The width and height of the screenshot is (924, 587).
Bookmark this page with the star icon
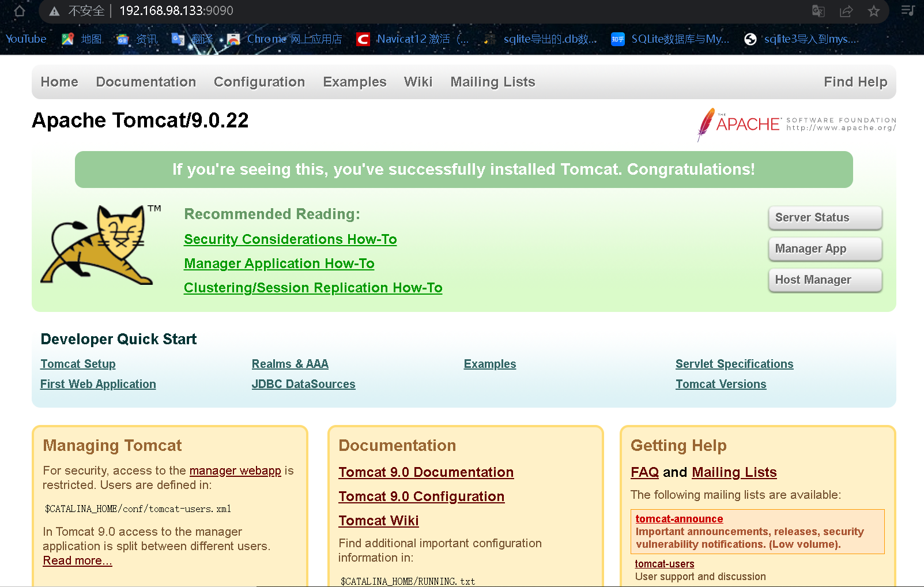(x=874, y=11)
